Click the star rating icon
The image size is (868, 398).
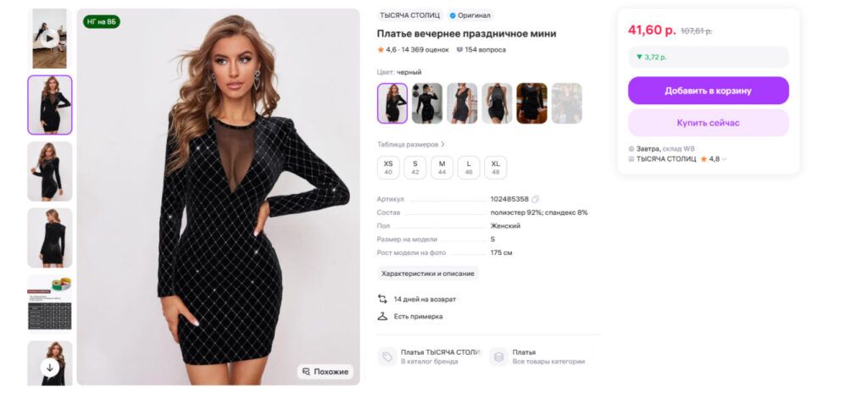[381, 50]
